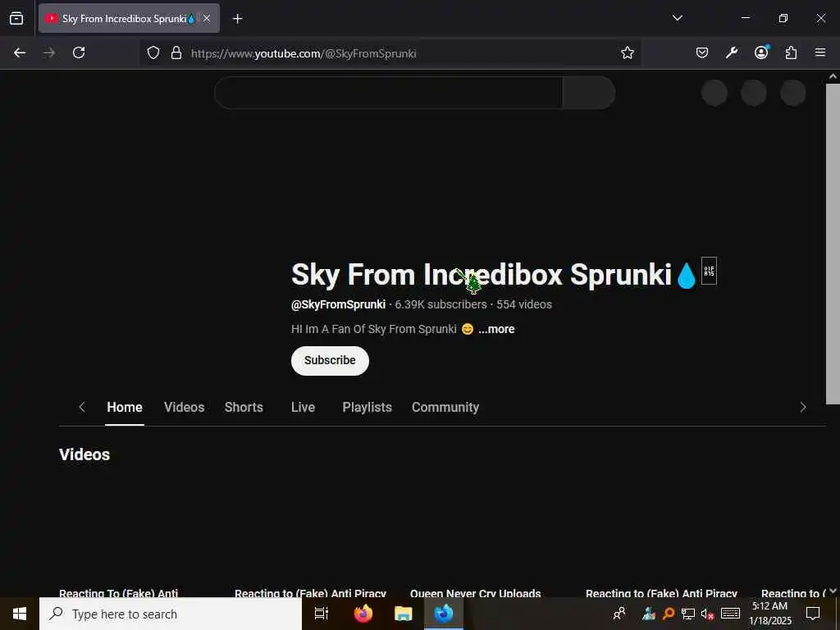Click the active blue browser taskbar icon

pos(444,614)
